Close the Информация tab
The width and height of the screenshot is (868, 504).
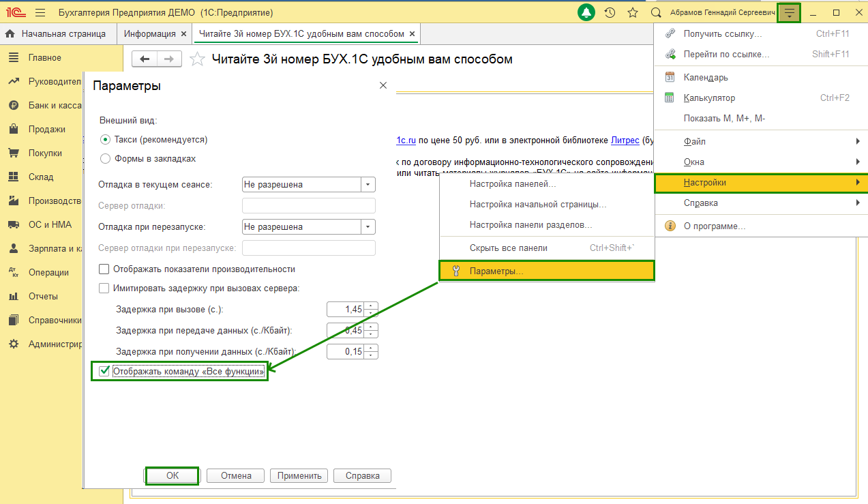183,33
